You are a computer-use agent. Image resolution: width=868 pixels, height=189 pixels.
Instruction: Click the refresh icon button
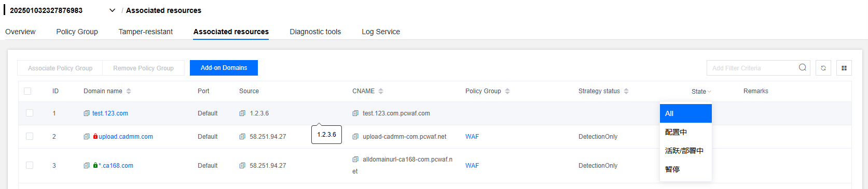823,68
